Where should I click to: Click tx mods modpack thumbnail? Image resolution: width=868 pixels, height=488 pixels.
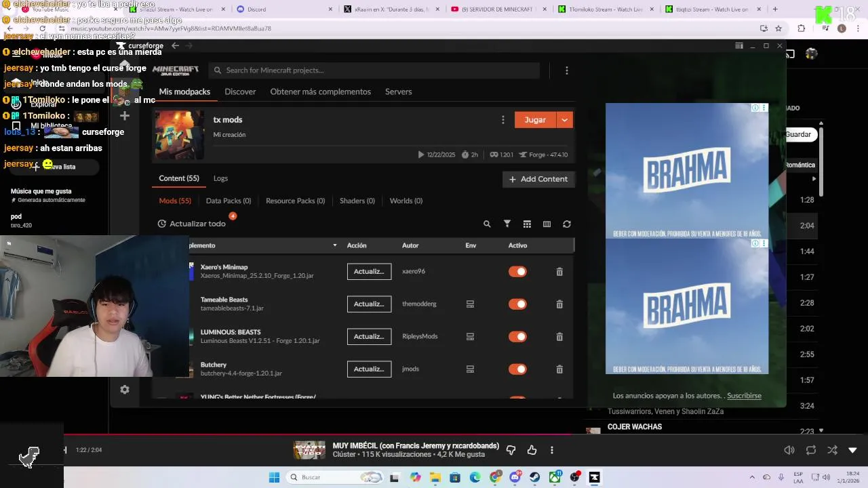[x=179, y=135]
